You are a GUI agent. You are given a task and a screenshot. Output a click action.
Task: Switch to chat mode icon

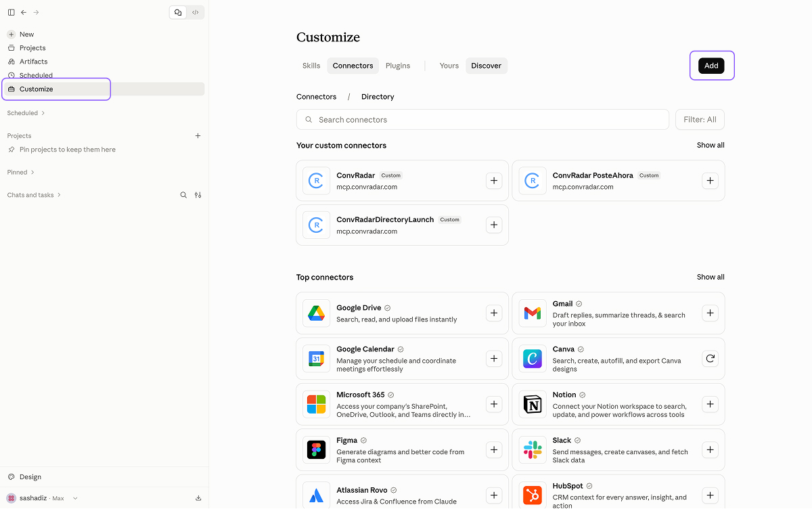point(178,12)
